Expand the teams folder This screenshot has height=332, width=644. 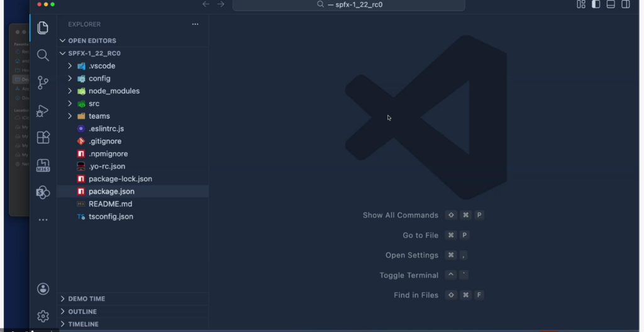(x=133, y=116)
